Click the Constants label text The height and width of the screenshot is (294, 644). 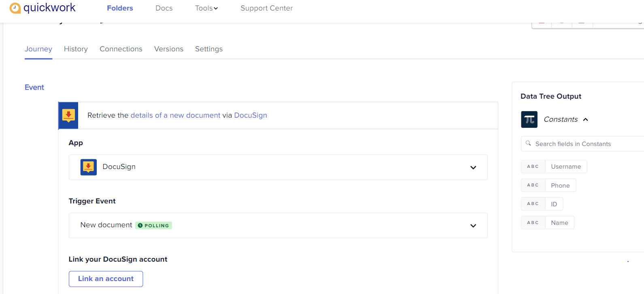tap(561, 119)
